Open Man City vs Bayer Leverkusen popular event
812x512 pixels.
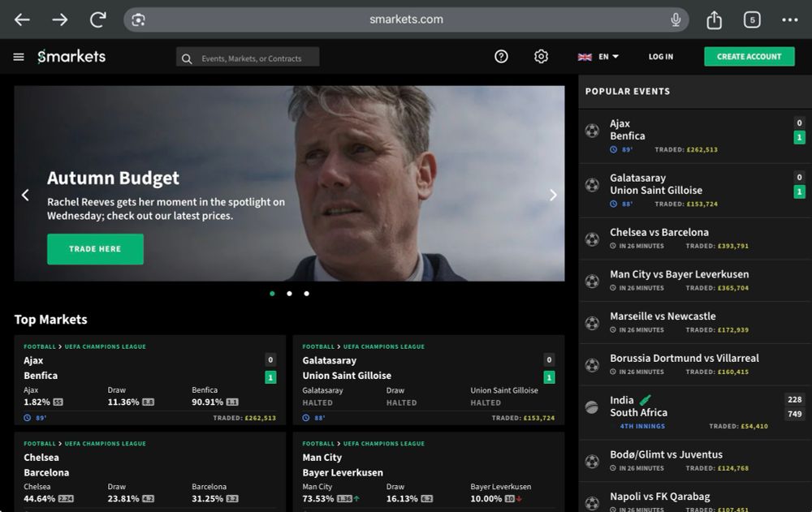[695, 281]
